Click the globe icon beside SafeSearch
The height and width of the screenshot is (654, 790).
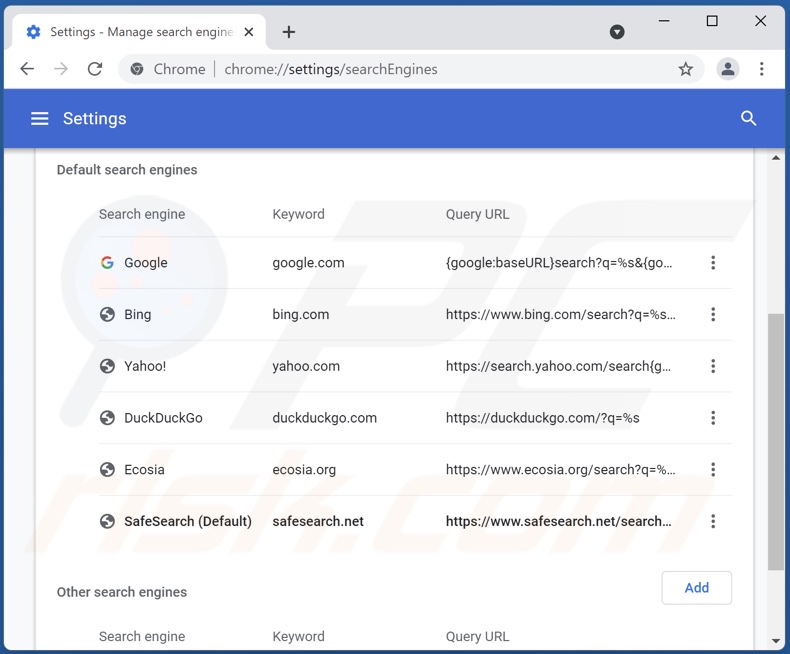click(107, 521)
